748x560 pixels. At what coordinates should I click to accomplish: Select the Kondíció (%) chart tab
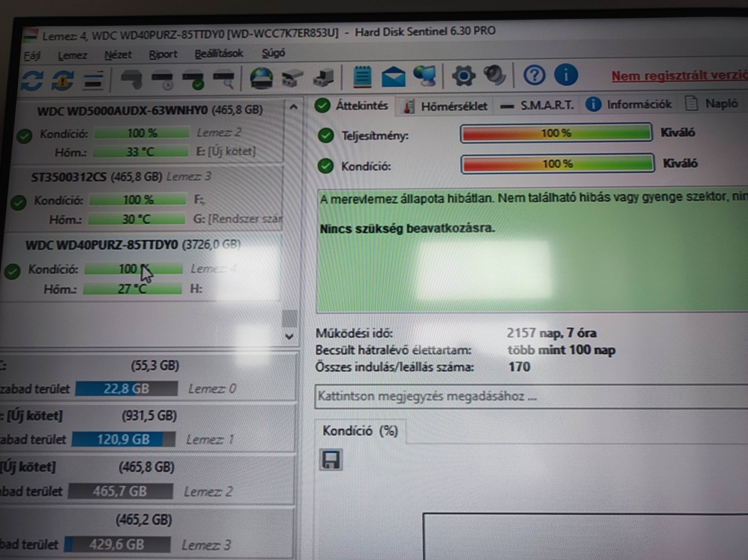(x=360, y=431)
